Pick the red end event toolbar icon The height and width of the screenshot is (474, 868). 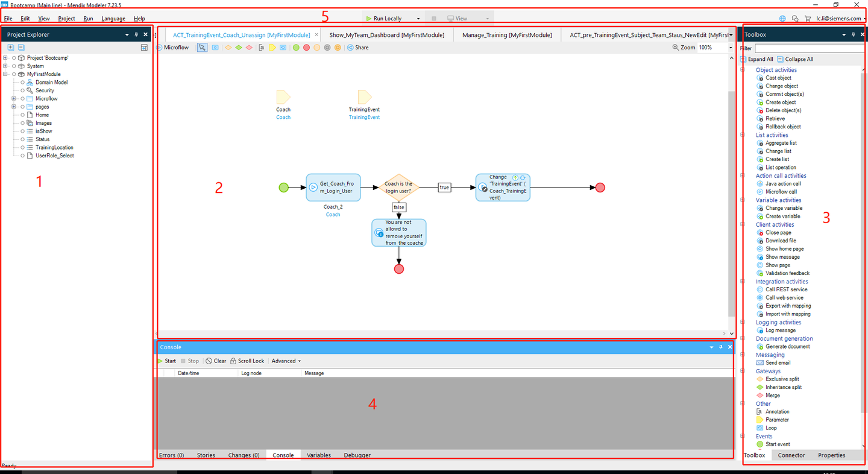pyautogui.click(x=307, y=47)
